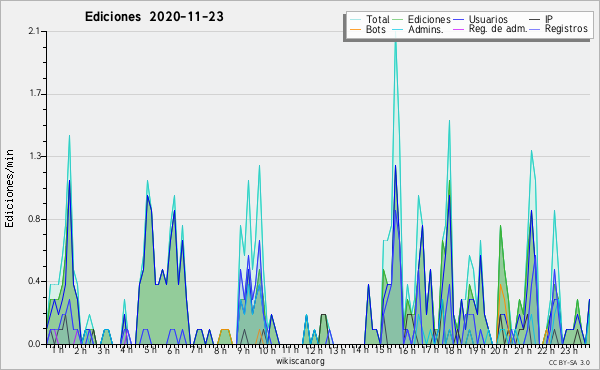Click the '23 h' x-axis tick label
Screen dimensions: 600x370
click(x=569, y=350)
